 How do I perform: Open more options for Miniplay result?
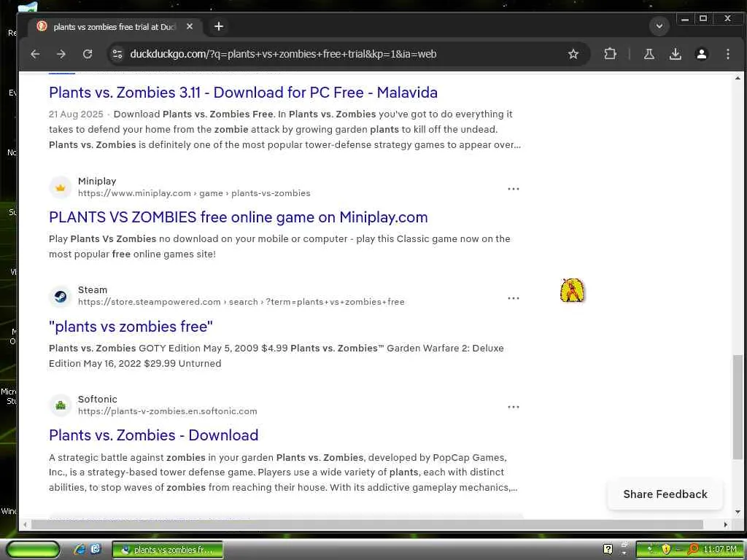click(513, 189)
